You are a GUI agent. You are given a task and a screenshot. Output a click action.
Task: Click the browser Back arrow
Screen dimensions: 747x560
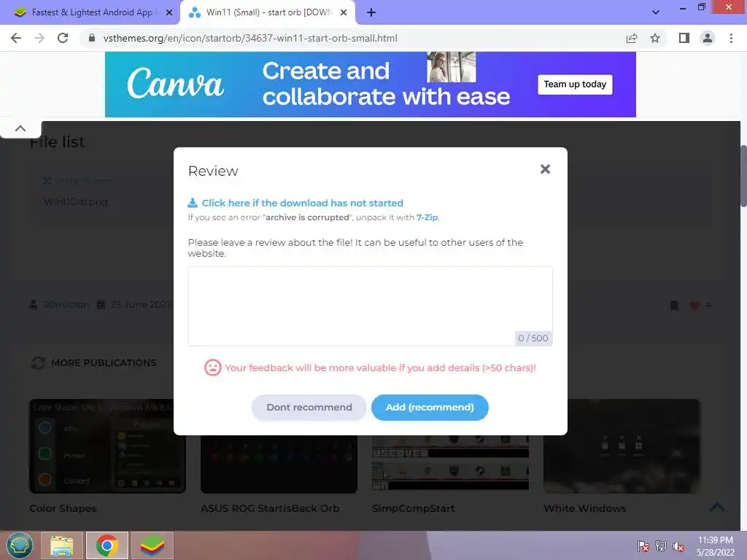(16, 38)
